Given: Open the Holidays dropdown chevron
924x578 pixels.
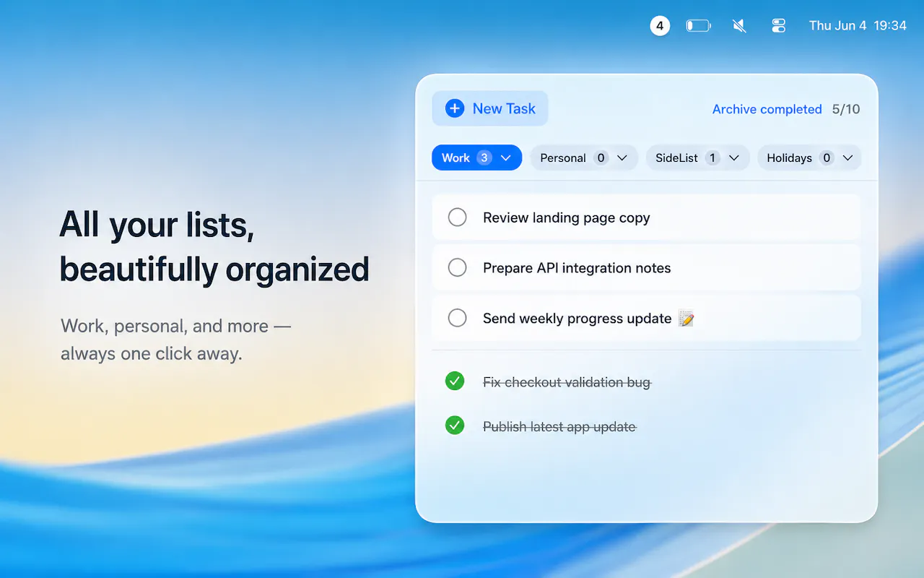Looking at the screenshot, I should click(x=848, y=158).
